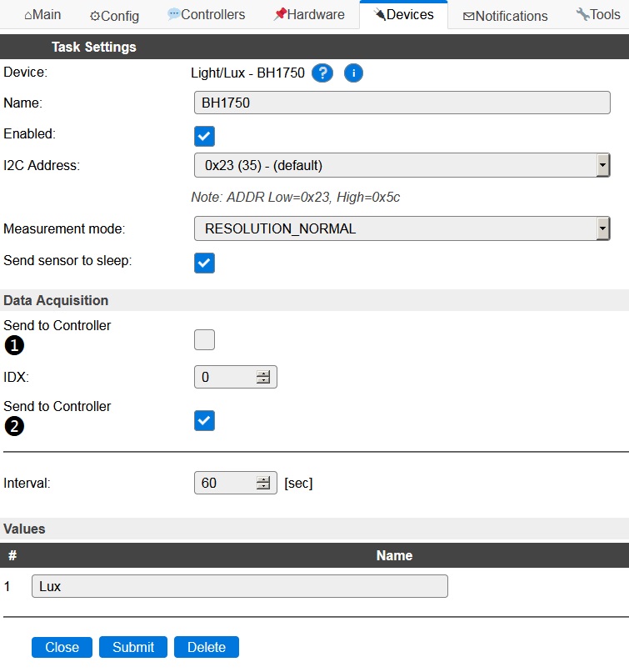Open the Controllers tab
The height and width of the screenshot is (672, 629).
pyautogui.click(x=206, y=15)
